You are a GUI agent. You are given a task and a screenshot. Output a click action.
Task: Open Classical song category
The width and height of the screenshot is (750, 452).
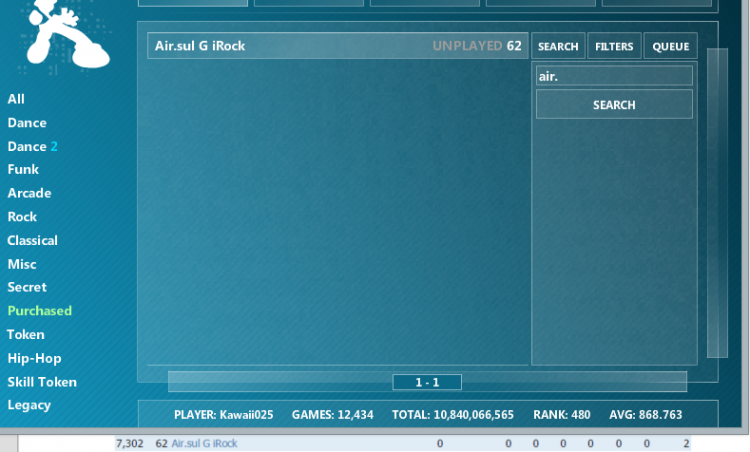32,241
